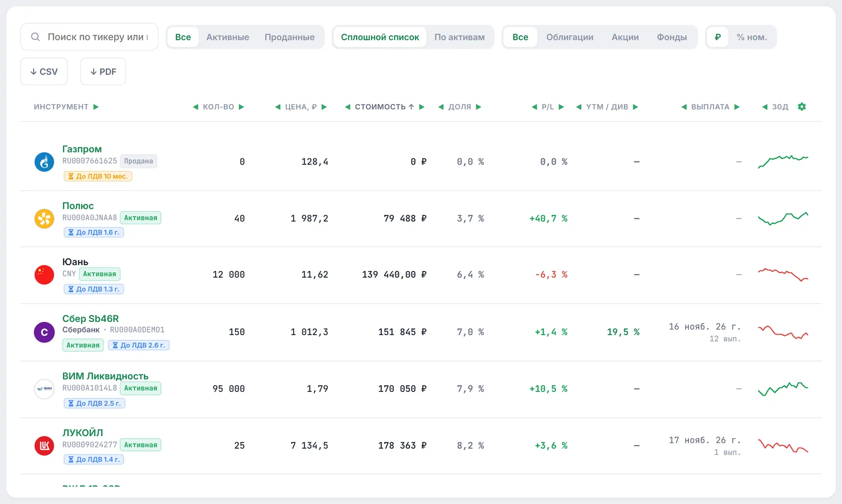Show only Акции asset type
842x504 pixels.
click(x=625, y=37)
